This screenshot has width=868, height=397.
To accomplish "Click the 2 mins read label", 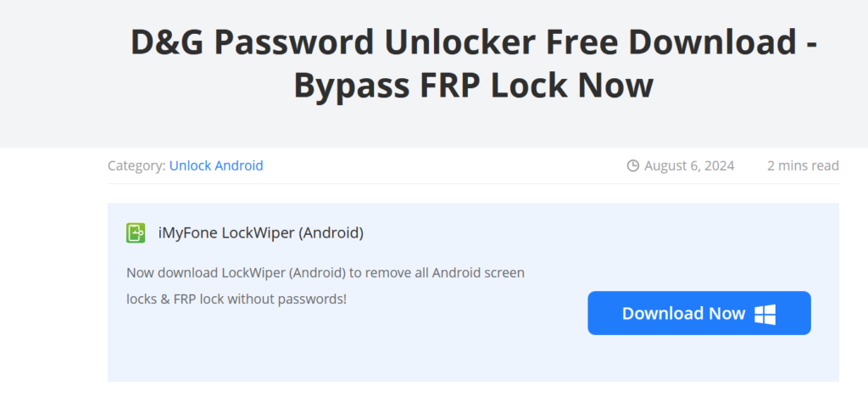I will (803, 165).
